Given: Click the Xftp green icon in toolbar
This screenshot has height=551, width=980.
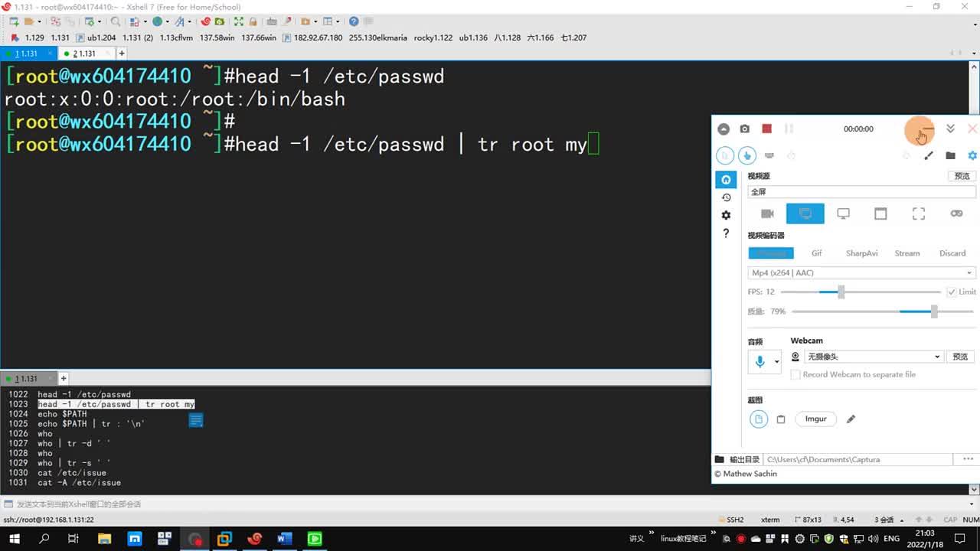Looking at the screenshot, I should pos(220,21).
